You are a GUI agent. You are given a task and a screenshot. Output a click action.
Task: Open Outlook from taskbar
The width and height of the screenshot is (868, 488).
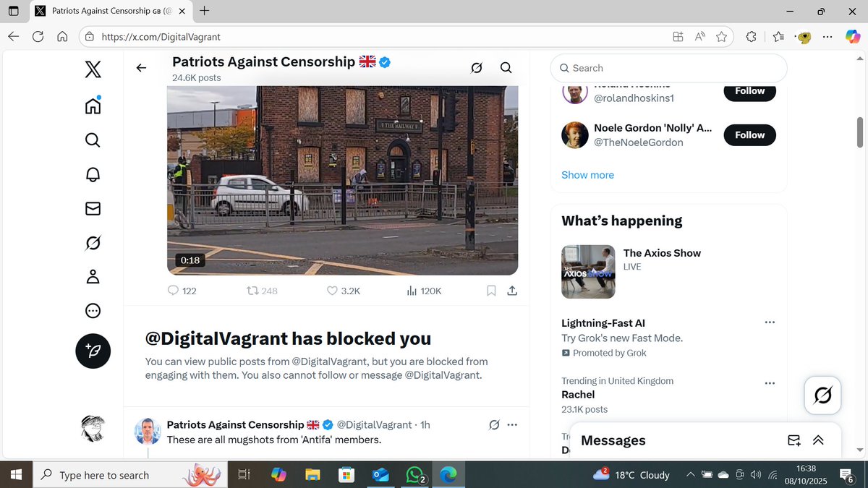(380, 475)
